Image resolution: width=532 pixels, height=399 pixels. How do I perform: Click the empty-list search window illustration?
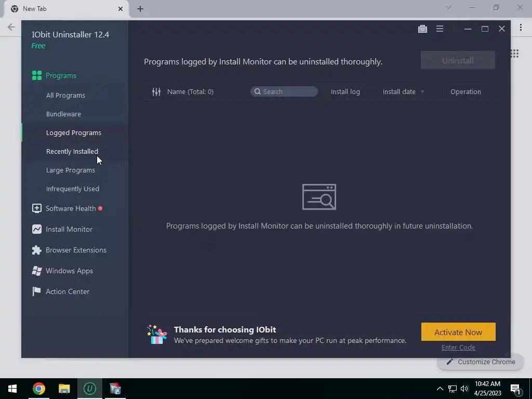(320, 197)
